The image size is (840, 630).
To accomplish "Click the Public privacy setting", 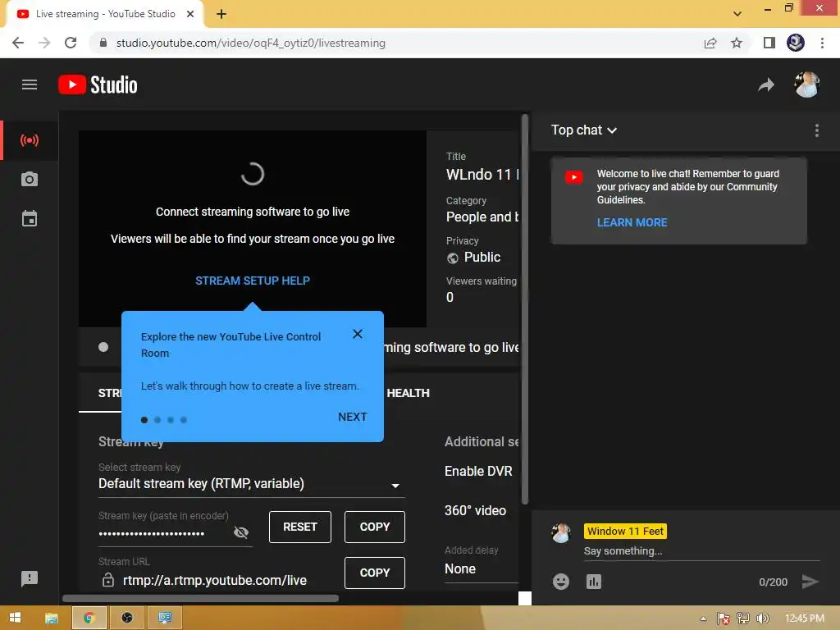I will pyautogui.click(x=473, y=257).
